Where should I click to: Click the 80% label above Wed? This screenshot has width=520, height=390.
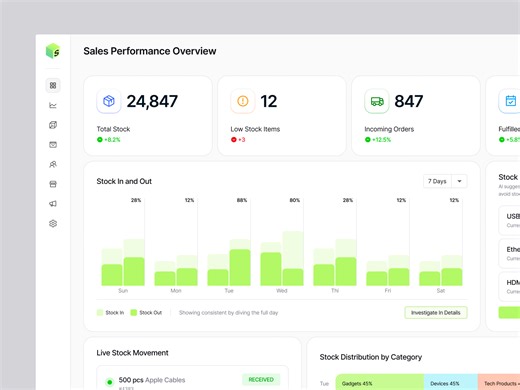295,200
